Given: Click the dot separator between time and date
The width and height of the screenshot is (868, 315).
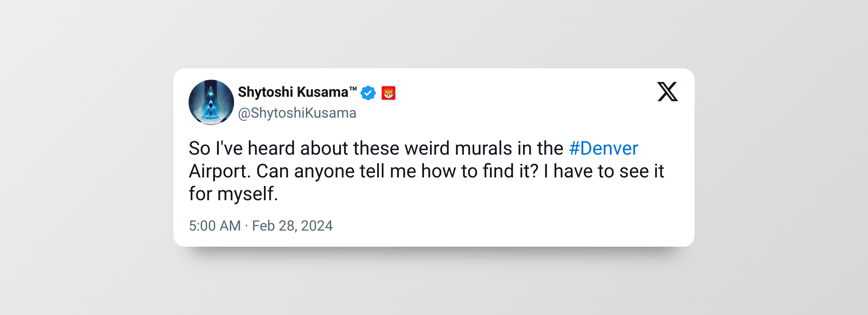Looking at the screenshot, I should click(246, 226).
